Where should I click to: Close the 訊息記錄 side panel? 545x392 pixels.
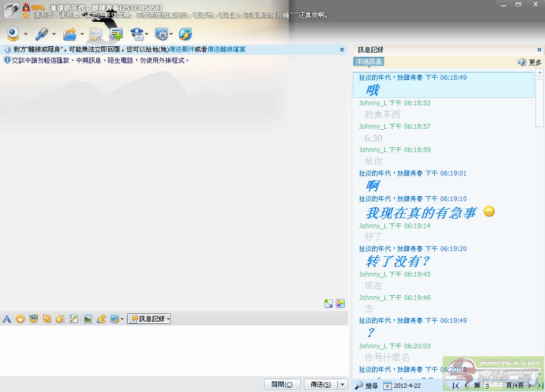point(539,49)
